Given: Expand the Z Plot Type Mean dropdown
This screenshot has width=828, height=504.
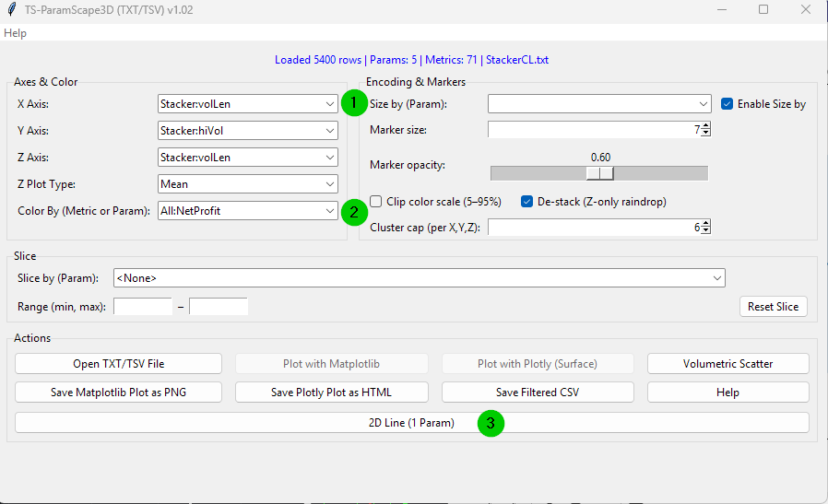Looking at the screenshot, I should 248,183.
